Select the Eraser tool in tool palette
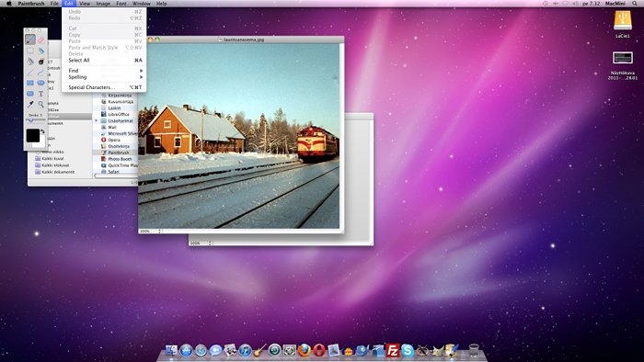644x362 pixels. click(40, 40)
